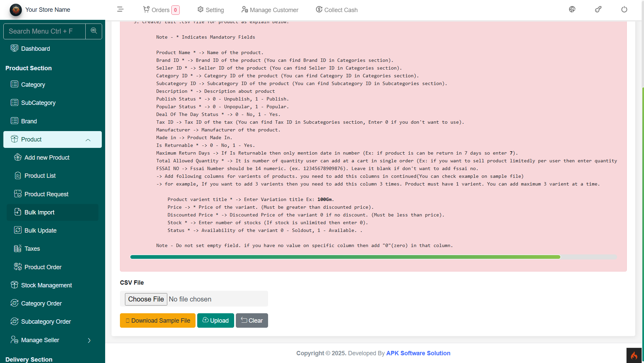Open Manage Customer from top navigation
This screenshot has height=363, width=644.
270,10
